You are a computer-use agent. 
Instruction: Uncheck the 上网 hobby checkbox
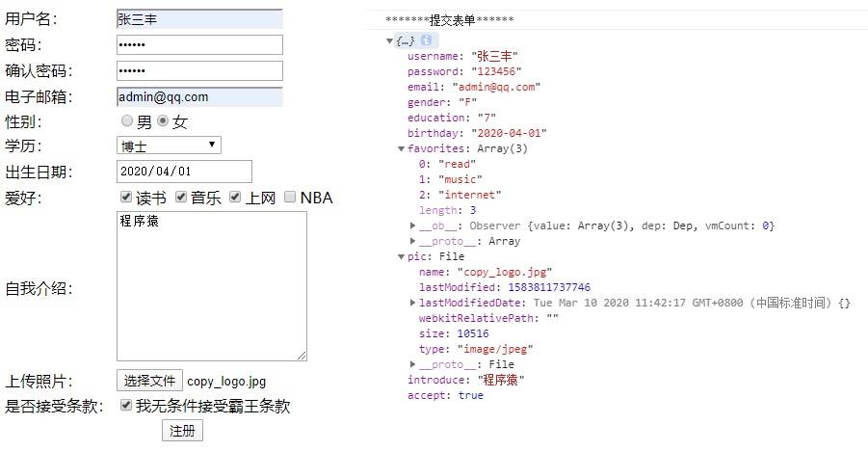pos(235,198)
